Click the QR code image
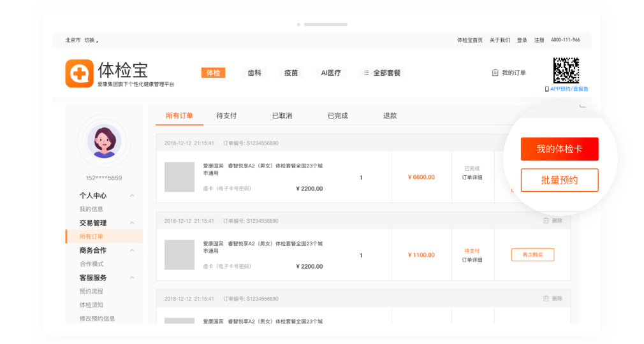The image size is (644, 344). click(x=566, y=71)
